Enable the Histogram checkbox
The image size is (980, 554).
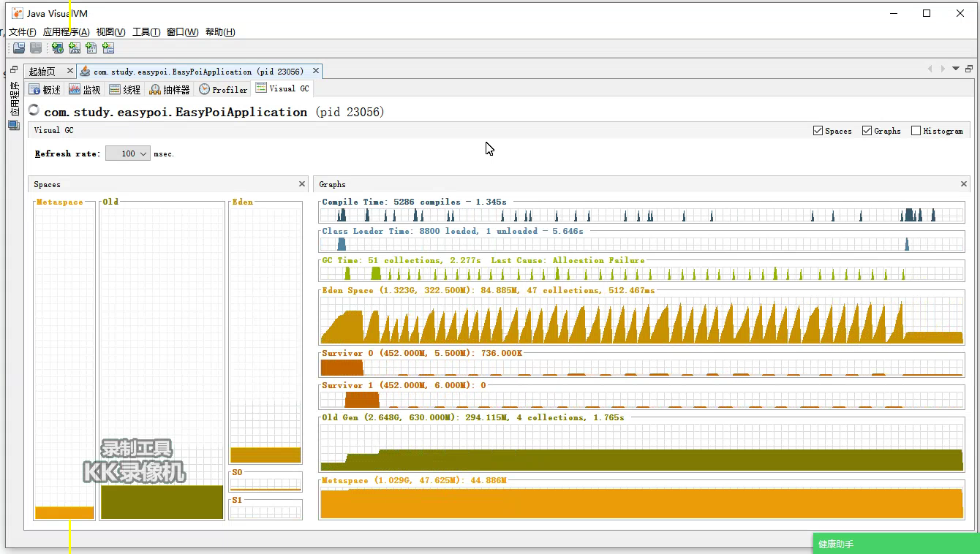(916, 131)
